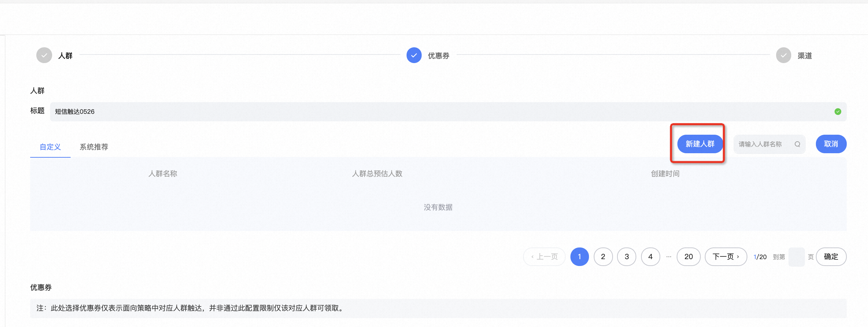Click the 标题 field label

[x=37, y=111]
